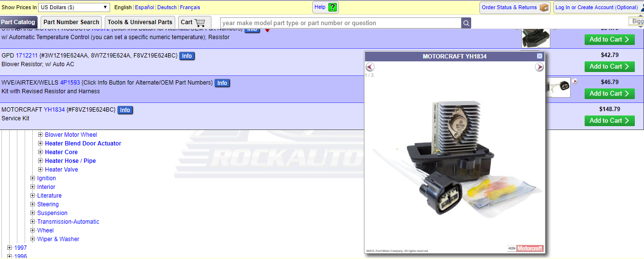Switch language to Deutsch
Screen dimensions: 644x259
tap(167, 8)
